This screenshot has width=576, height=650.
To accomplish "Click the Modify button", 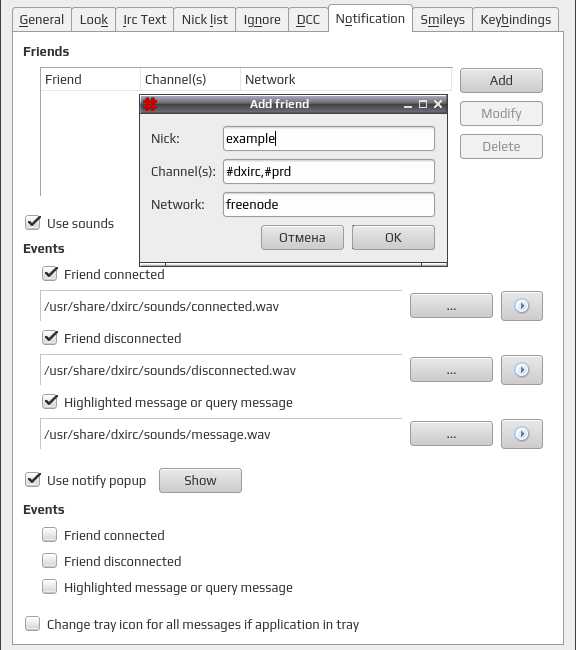I will (x=501, y=114).
